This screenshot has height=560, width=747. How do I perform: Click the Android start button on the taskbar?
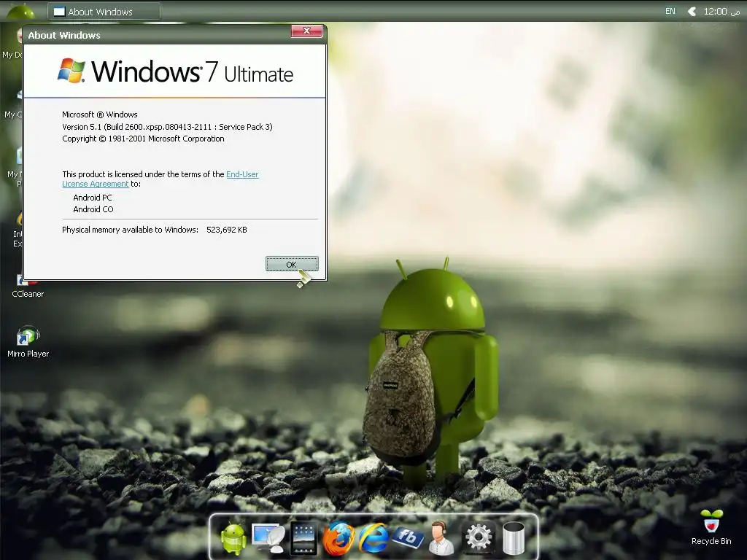[x=20, y=10]
